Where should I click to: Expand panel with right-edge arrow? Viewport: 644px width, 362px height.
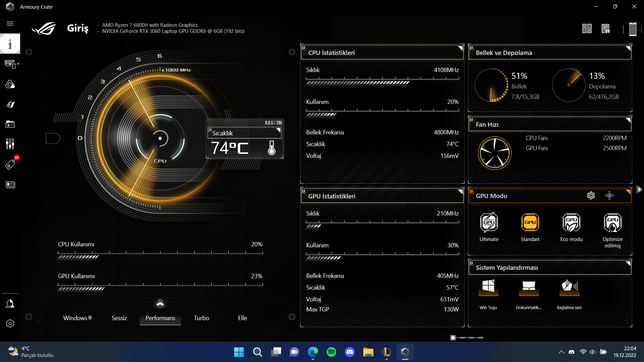(x=639, y=189)
